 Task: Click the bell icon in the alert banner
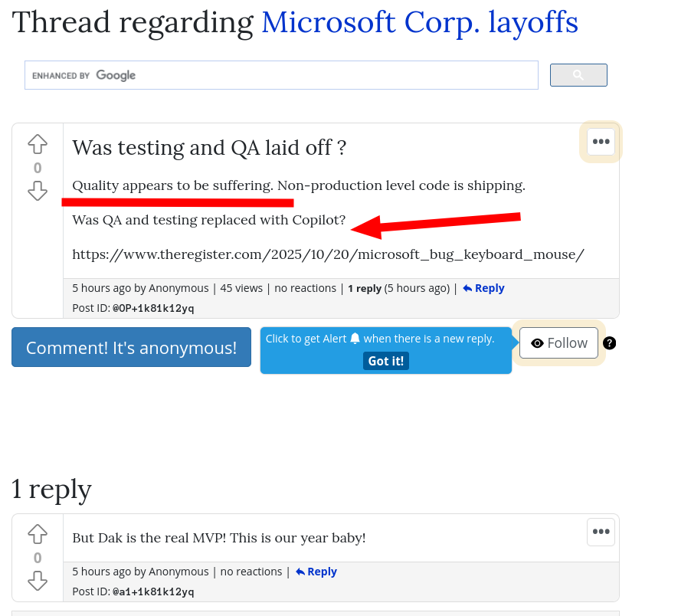(x=354, y=337)
